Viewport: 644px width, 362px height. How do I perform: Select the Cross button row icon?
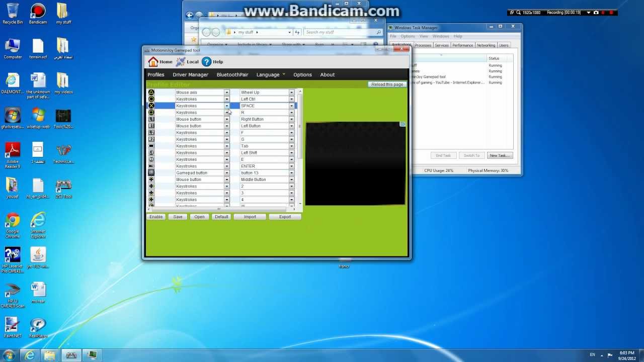click(151, 106)
